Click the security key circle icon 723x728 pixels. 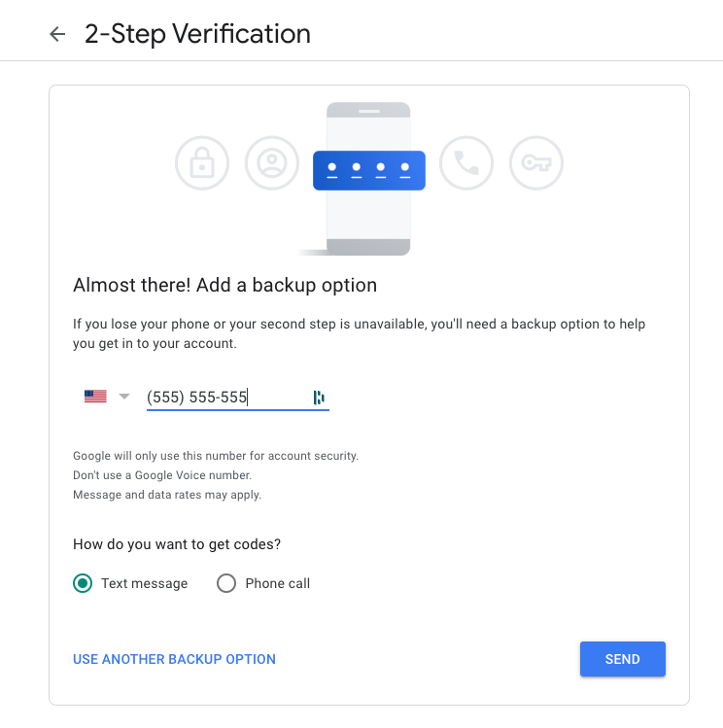pyautogui.click(x=536, y=163)
